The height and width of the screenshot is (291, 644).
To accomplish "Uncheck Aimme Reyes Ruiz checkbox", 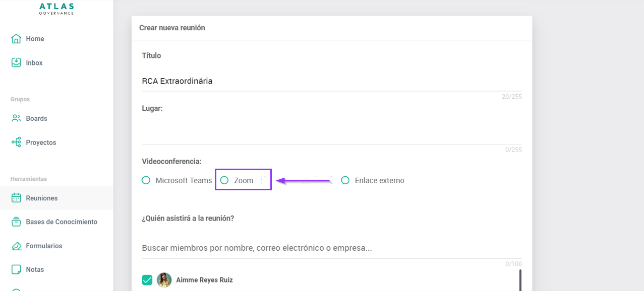I will 147,280.
